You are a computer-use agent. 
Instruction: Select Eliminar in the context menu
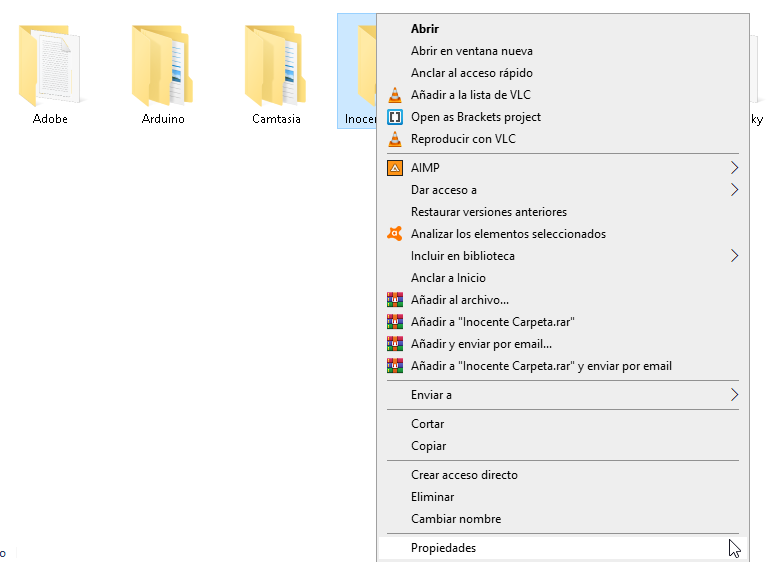[x=563, y=497]
